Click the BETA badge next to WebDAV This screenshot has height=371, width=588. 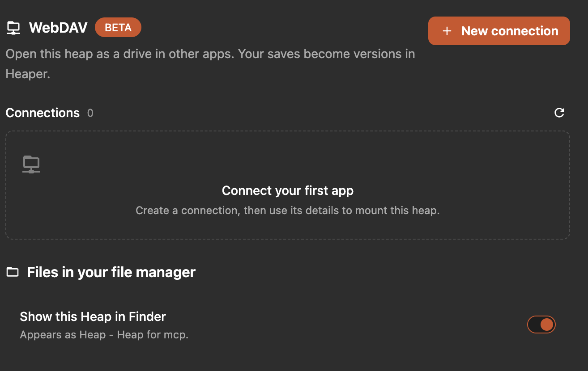pos(118,28)
